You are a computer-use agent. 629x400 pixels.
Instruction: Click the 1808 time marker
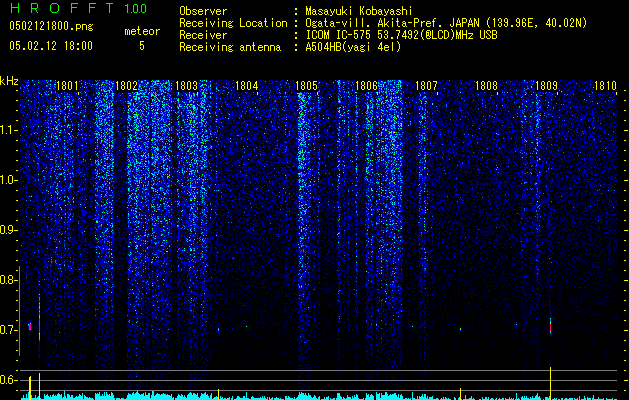(x=486, y=86)
